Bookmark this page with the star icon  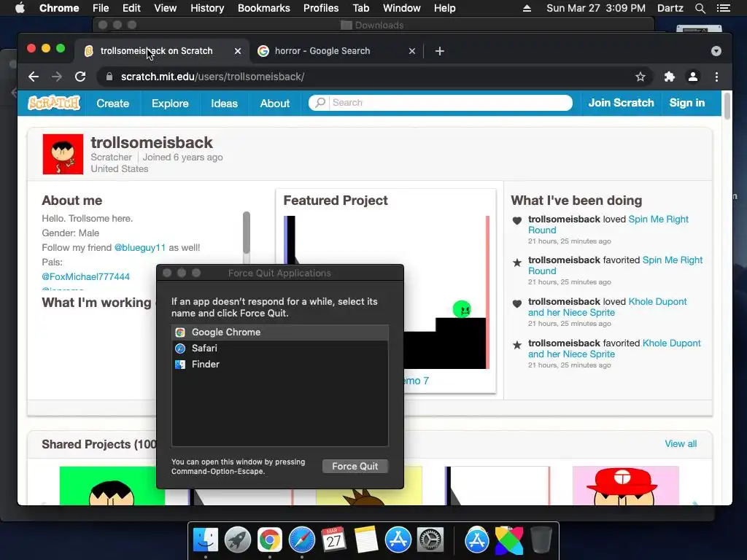click(640, 77)
